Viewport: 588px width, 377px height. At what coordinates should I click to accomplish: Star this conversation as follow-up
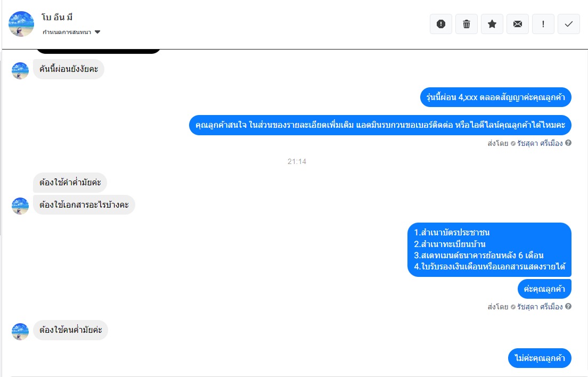pos(492,24)
